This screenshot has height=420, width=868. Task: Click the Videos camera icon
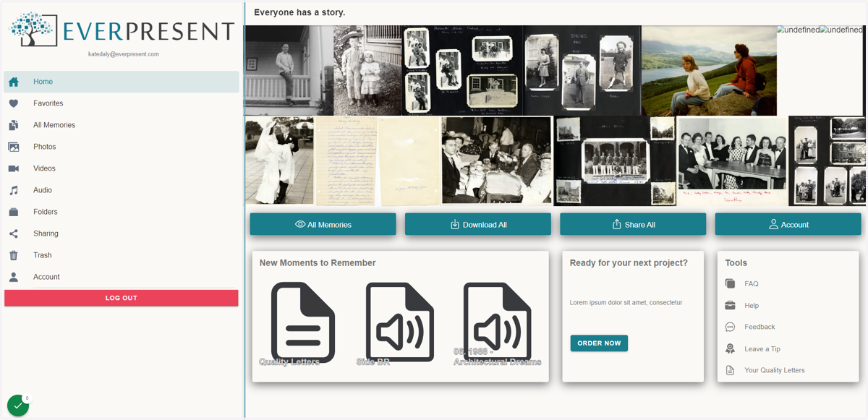14,168
